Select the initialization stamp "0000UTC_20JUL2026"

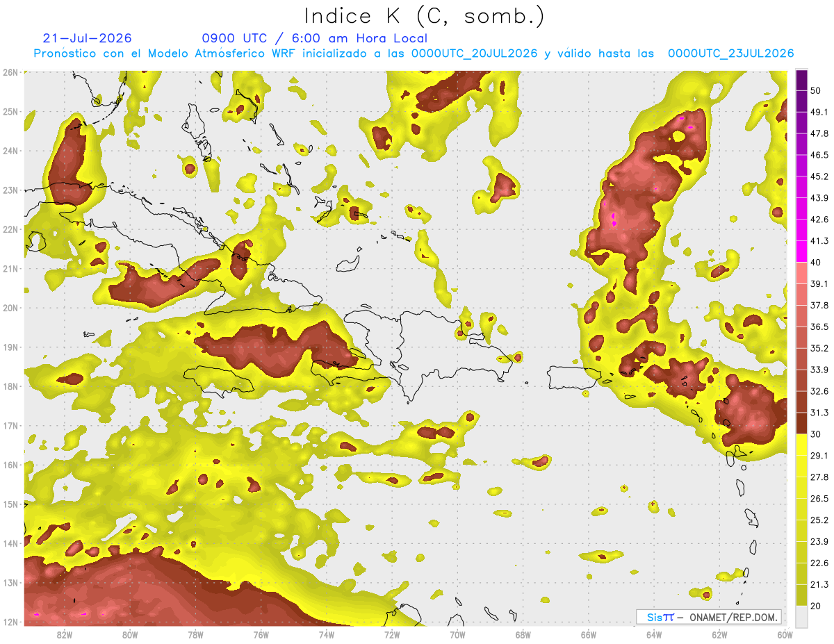(x=474, y=53)
